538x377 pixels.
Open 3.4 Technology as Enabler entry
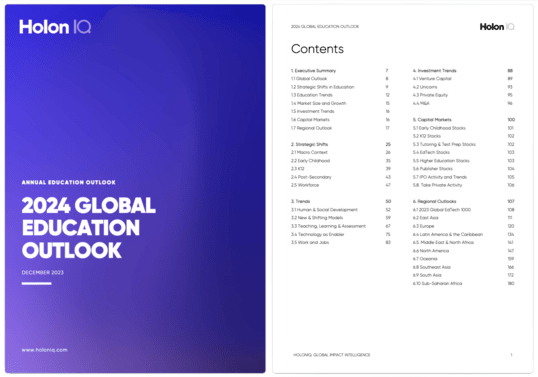pos(317,234)
